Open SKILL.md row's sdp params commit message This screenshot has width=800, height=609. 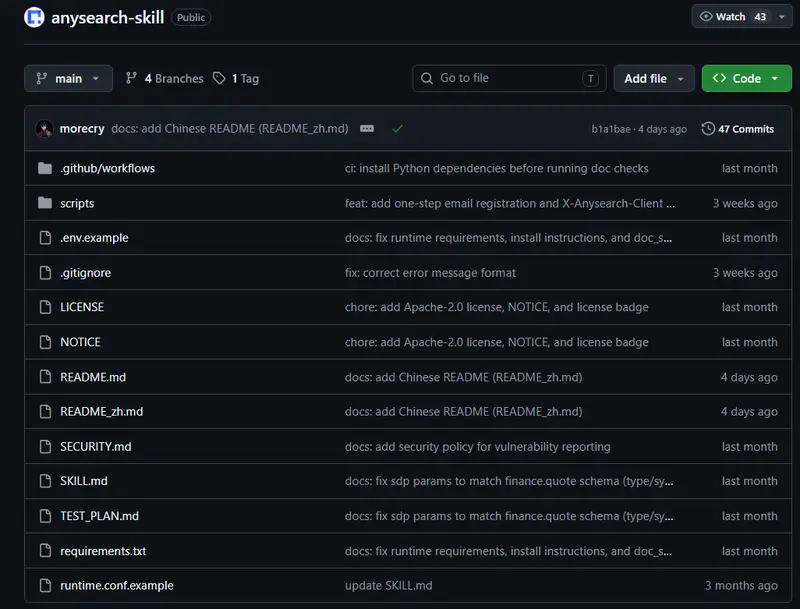click(x=509, y=481)
